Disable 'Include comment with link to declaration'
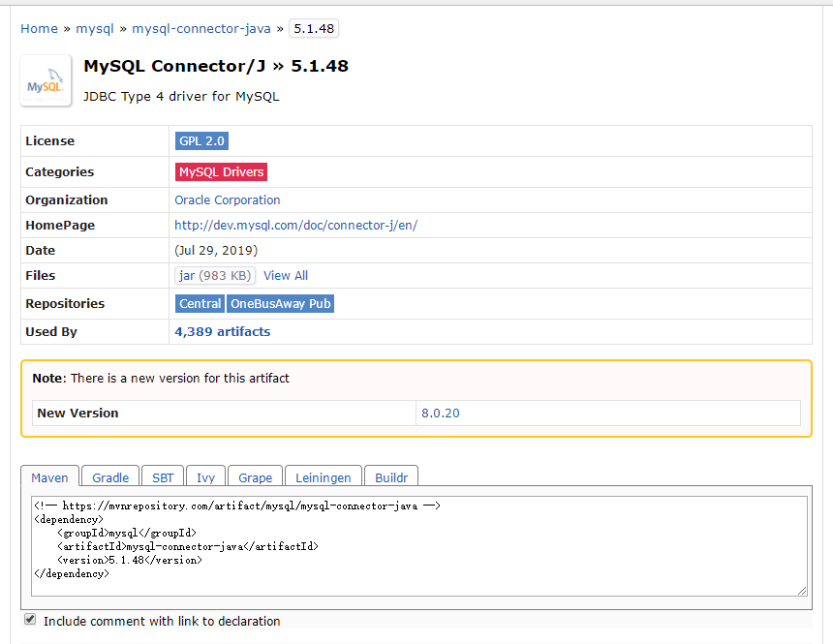The width and height of the screenshot is (833, 644). pos(29,619)
